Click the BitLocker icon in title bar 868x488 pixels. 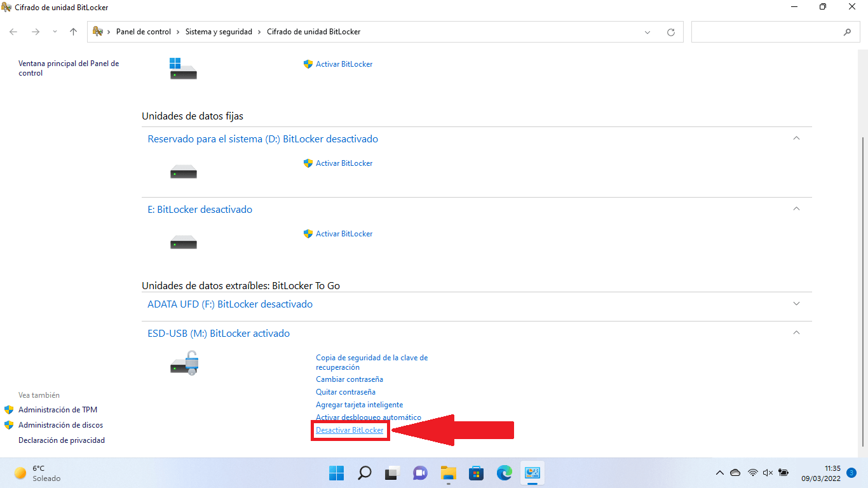(x=6, y=7)
